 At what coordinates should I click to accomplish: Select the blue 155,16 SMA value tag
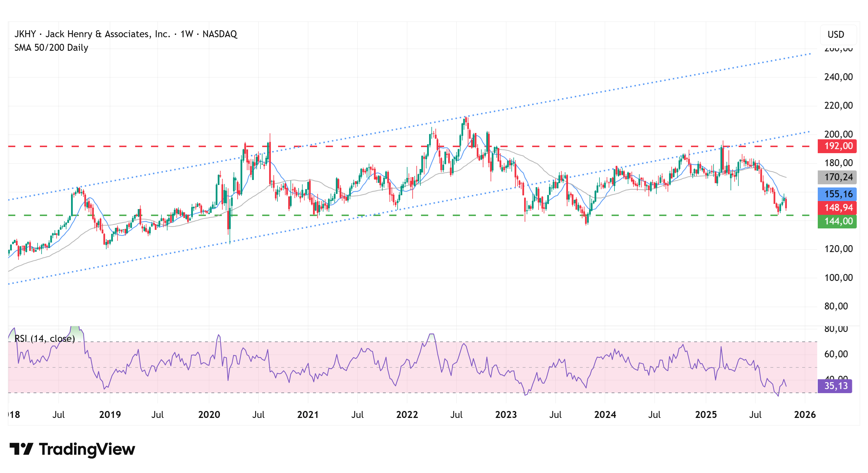tap(838, 194)
